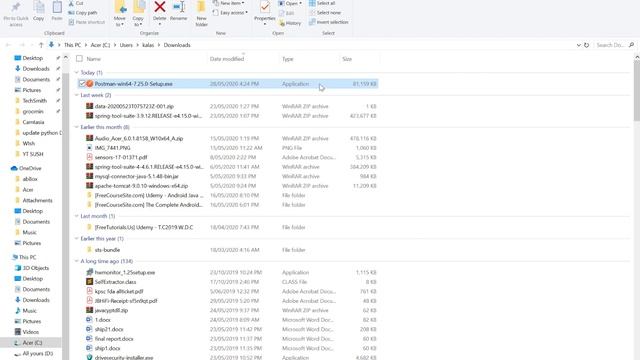
Task: Click the Cut command
Action: [76, 3]
